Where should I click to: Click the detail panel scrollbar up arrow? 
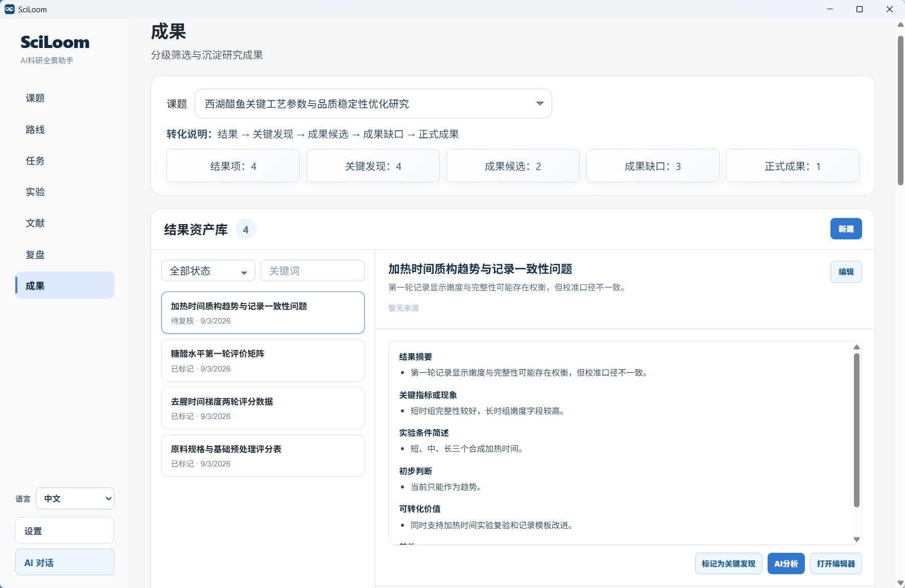[x=856, y=347]
